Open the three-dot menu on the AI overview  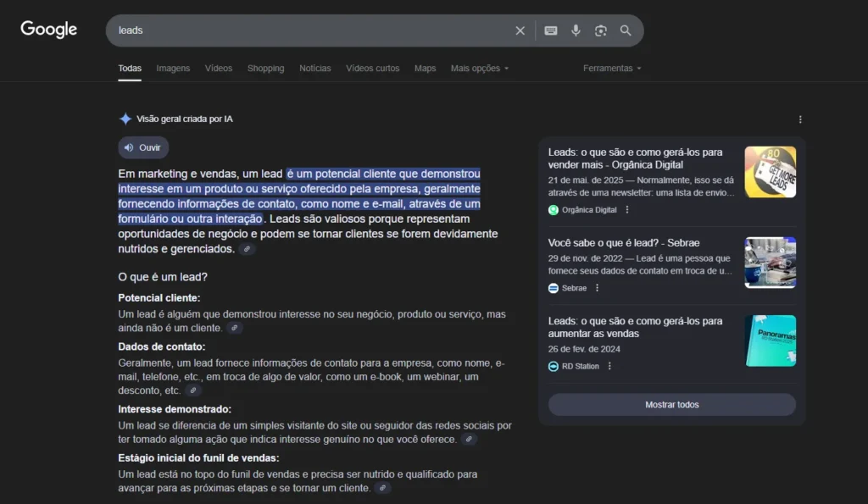pos(800,119)
